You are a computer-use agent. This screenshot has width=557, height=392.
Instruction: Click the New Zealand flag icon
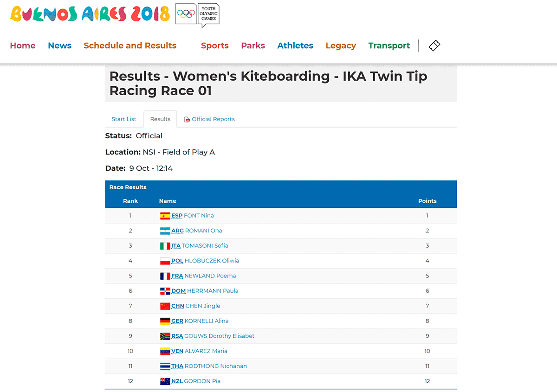click(x=165, y=381)
